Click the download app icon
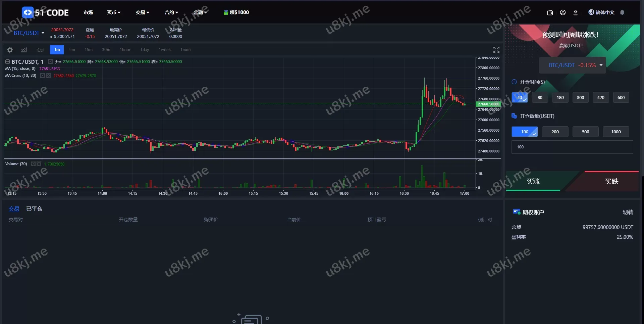 click(x=576, y=12)
